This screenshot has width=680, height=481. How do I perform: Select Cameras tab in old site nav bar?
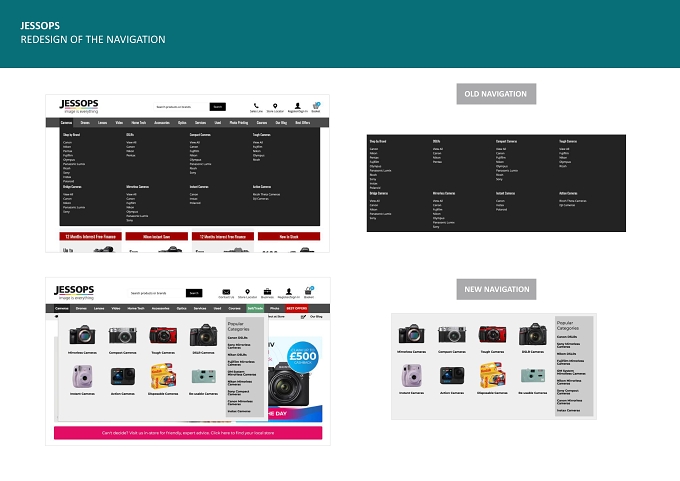coord(66,123)
